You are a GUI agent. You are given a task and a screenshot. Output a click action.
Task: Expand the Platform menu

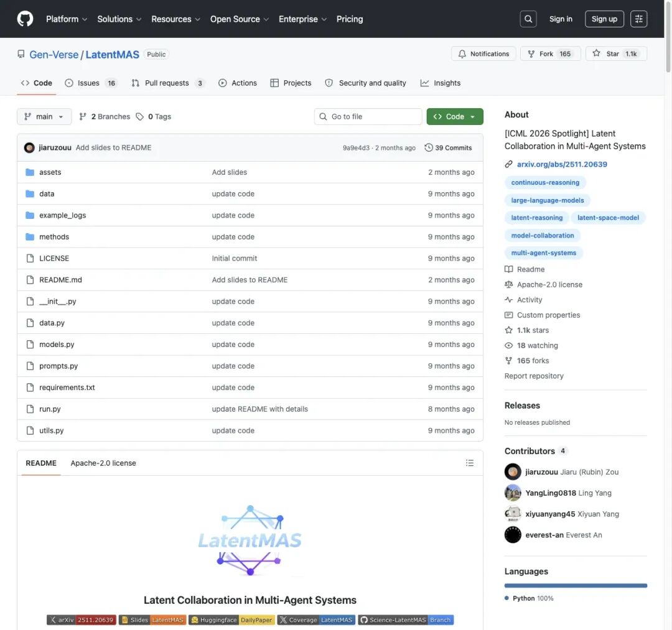point(67,19)
